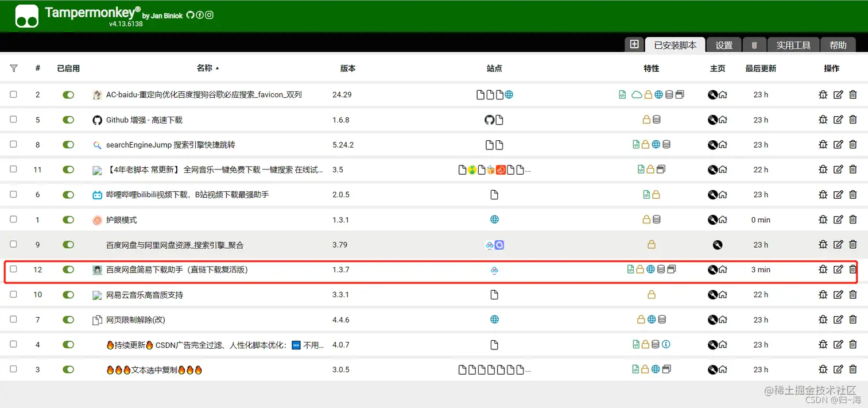Switch to the 设置 tab

(724, 45)
